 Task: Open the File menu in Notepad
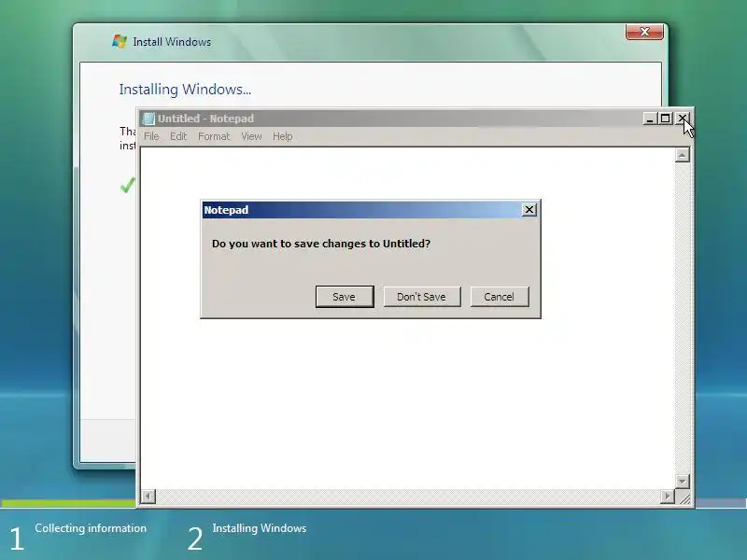[x=151, y=136]
